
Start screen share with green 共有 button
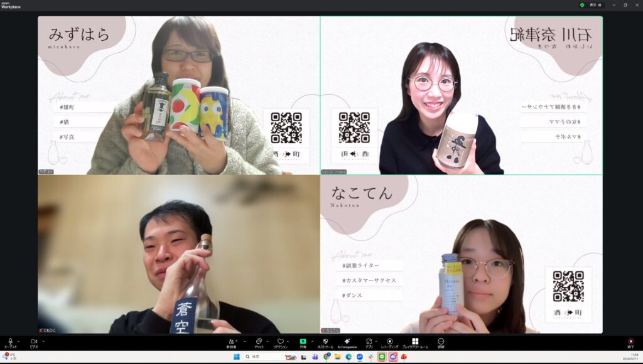point(303,341)
